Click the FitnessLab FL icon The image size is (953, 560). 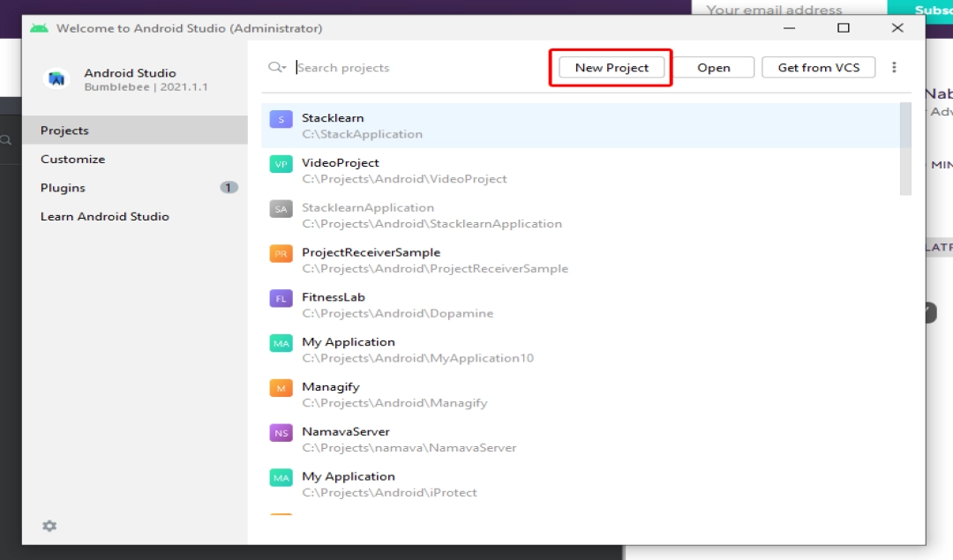(281, 299)
